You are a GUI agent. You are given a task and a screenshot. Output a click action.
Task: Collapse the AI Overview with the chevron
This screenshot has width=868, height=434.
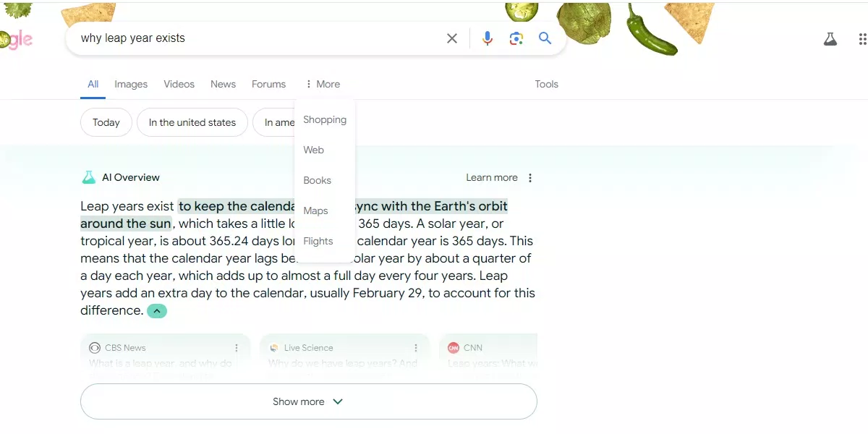click(x=157, y=310)
